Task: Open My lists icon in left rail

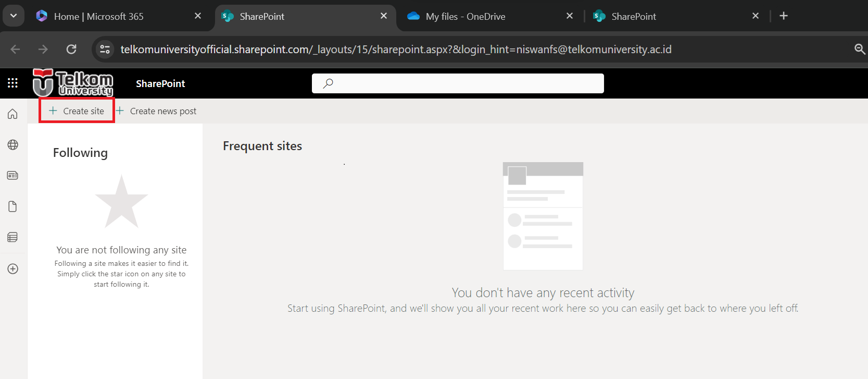Action: 13,237
